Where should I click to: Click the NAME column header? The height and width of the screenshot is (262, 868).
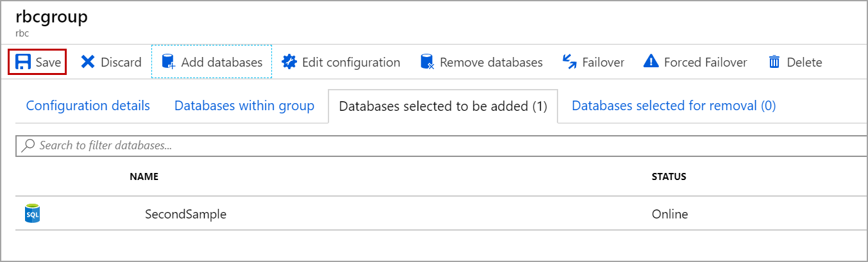144,177
